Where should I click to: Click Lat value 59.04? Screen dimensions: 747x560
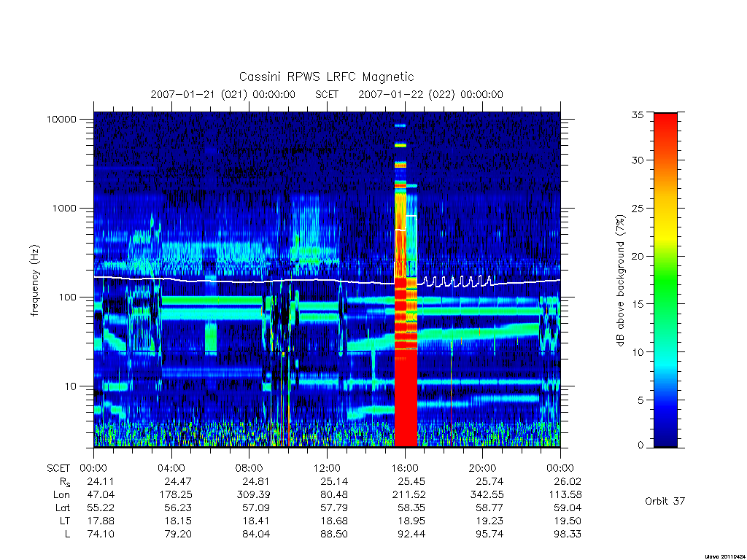click(568, 508)
